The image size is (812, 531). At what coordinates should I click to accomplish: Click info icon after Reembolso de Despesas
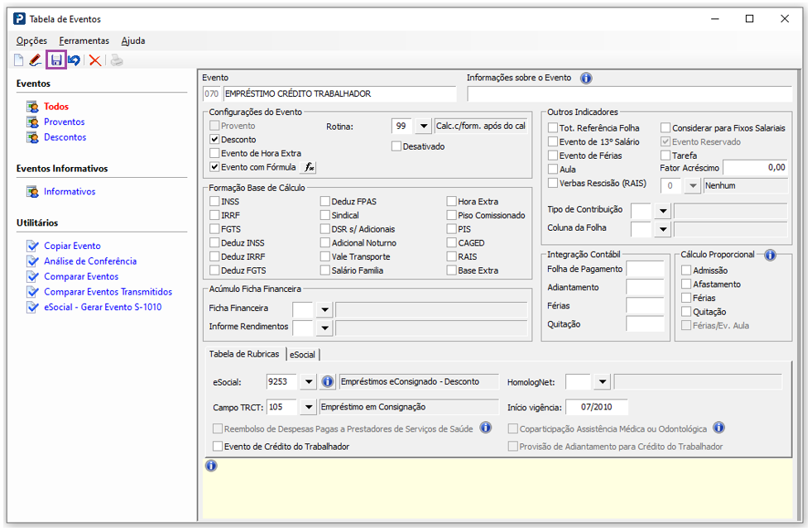[485, 428]
